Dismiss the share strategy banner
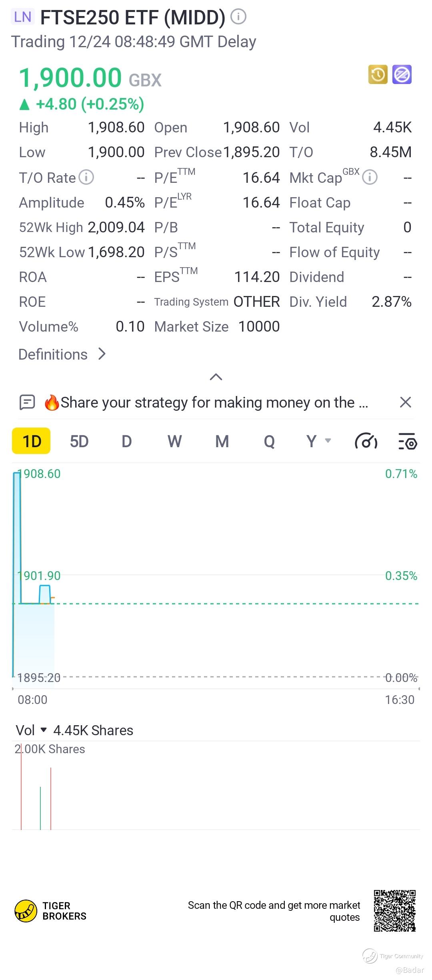This screenshot has width=432, height=980. (405, 402)
